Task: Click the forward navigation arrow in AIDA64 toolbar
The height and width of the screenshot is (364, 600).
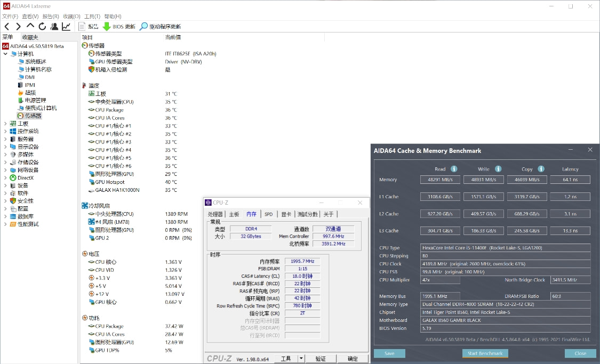Action: click(x=18, y=26)
